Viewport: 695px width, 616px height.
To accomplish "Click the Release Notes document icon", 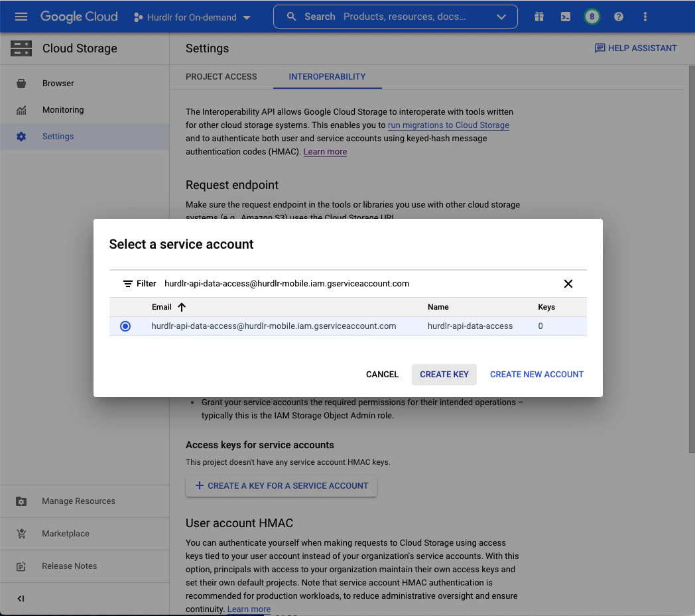I will tap(21, 566).
